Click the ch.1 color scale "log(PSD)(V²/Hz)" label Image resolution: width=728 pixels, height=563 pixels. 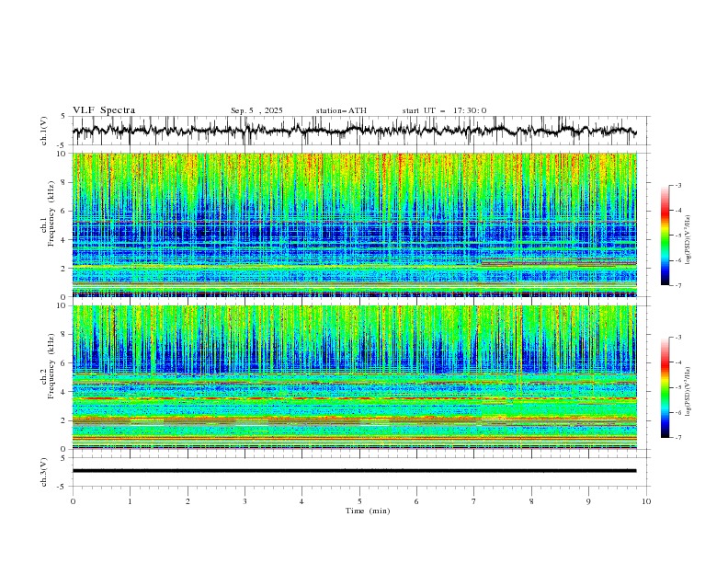point(688,240)
